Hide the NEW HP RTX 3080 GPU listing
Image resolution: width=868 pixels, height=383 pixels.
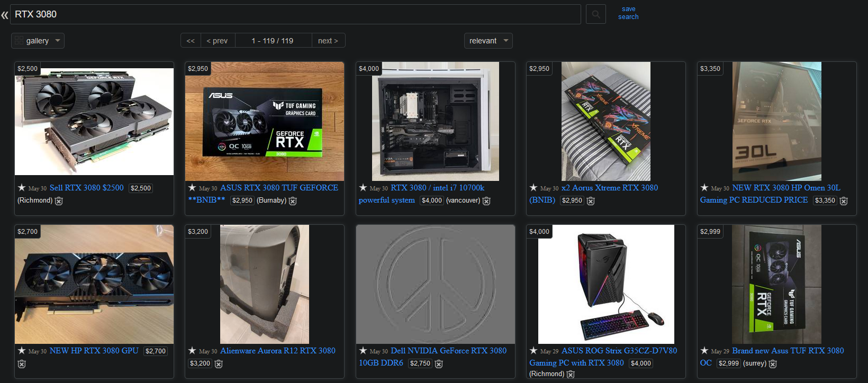[x=22, y=364]
